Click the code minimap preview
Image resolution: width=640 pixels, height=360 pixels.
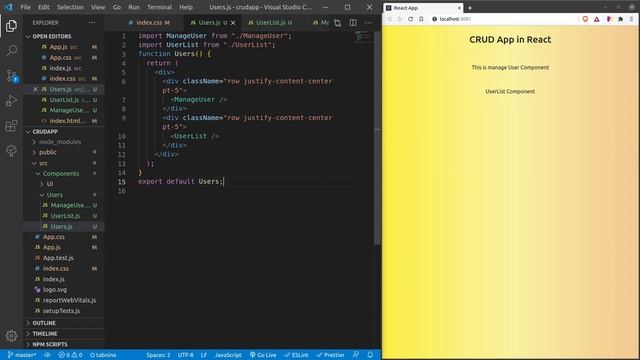(362, 38)
